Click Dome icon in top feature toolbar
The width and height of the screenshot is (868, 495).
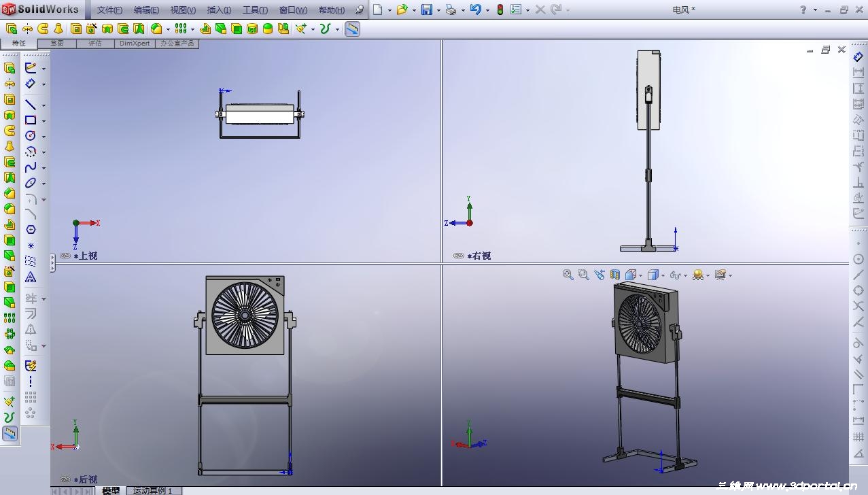pos(268,29)
